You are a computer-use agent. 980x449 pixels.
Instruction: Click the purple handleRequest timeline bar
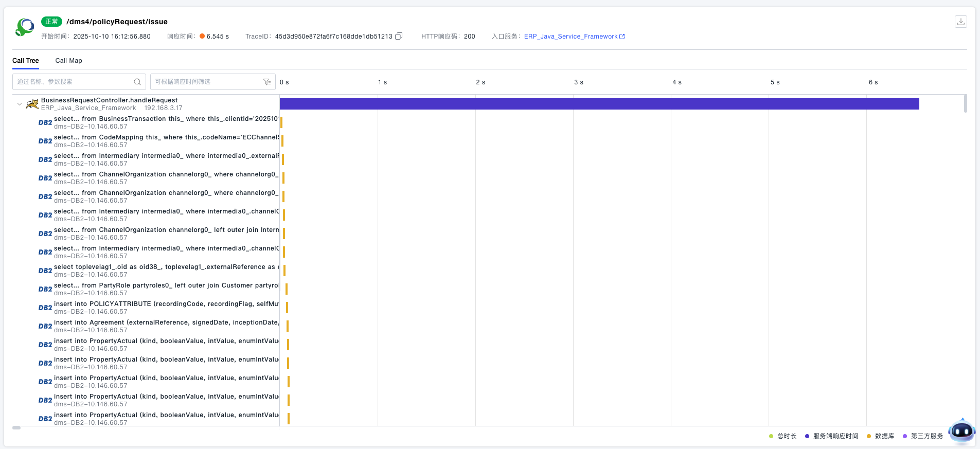[x=599, y=104]
